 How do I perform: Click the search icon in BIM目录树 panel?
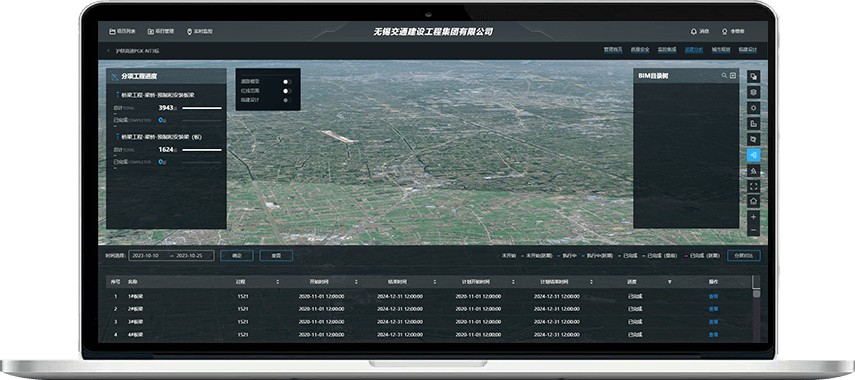click(x=724, y=75)
